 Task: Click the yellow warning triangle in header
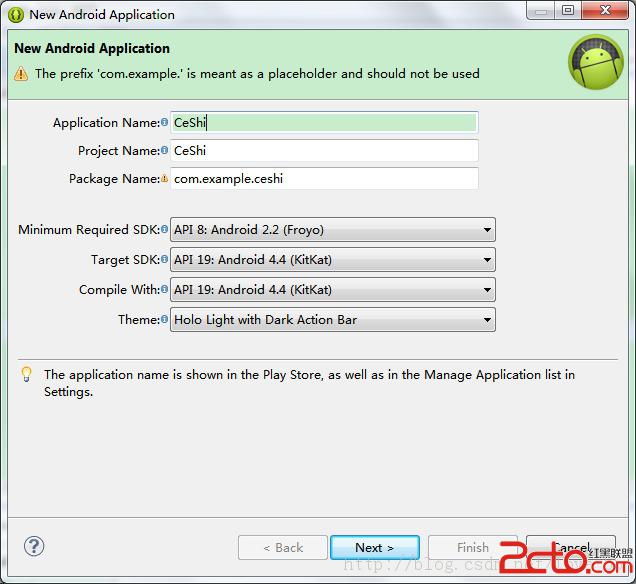[x=21, y=74]
